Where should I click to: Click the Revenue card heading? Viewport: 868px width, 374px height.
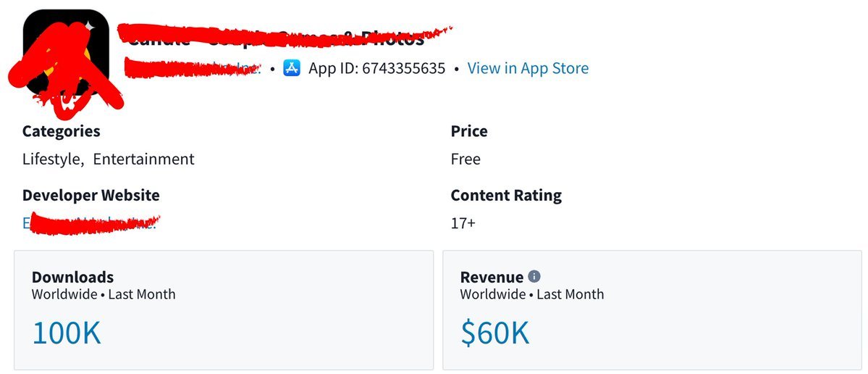(x=492, y=277)
